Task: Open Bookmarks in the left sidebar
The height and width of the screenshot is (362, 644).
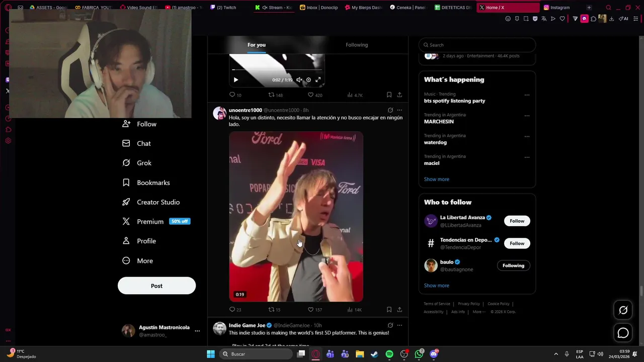Action: (146, 183)
